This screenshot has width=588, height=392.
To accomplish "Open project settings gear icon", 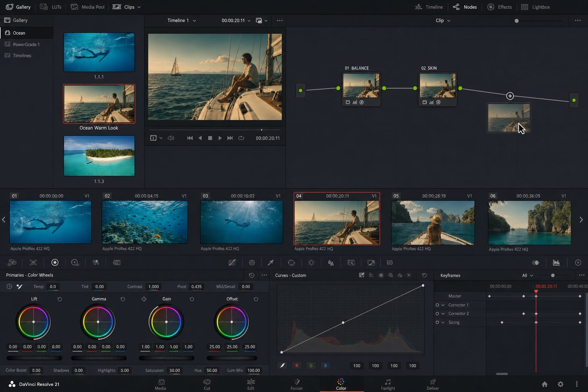I will tap(560, 384).
